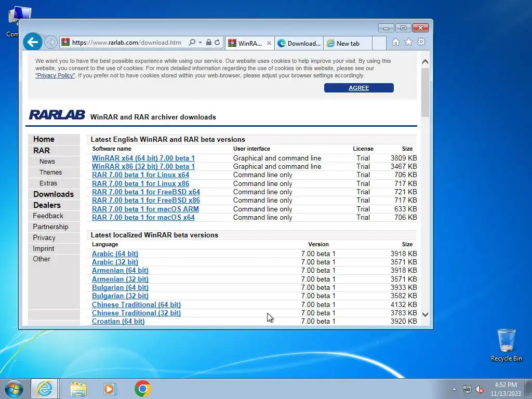Click the page scrollbar up arrow
This screenshot has height=399, width=532.
point(425,62)
